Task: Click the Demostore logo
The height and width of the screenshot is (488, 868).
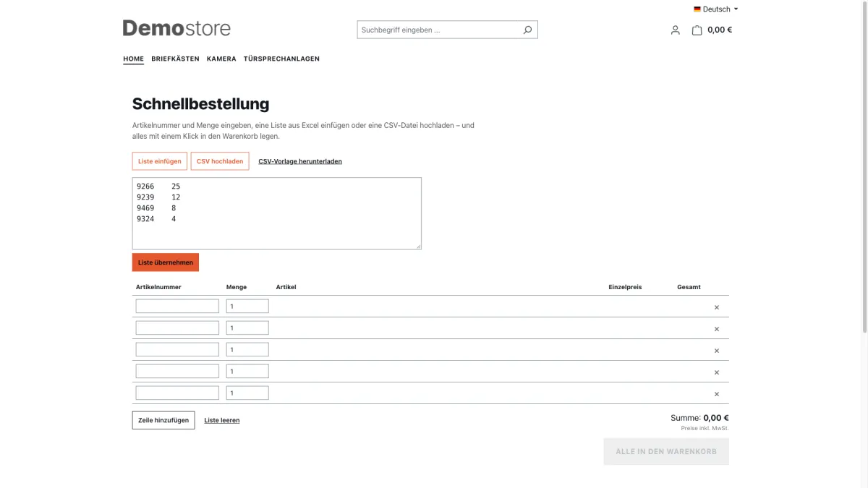Action: point(176,29)
